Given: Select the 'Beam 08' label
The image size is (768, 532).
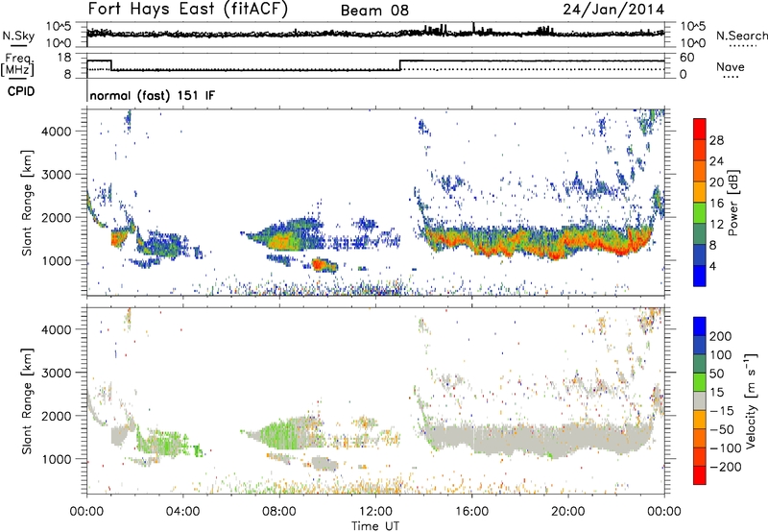Looking at the screenshot, I should click(374, 11).
